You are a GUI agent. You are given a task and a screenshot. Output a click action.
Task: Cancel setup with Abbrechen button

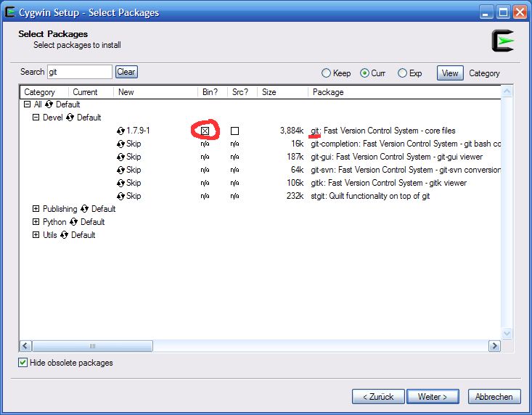(x=494, y=397)
